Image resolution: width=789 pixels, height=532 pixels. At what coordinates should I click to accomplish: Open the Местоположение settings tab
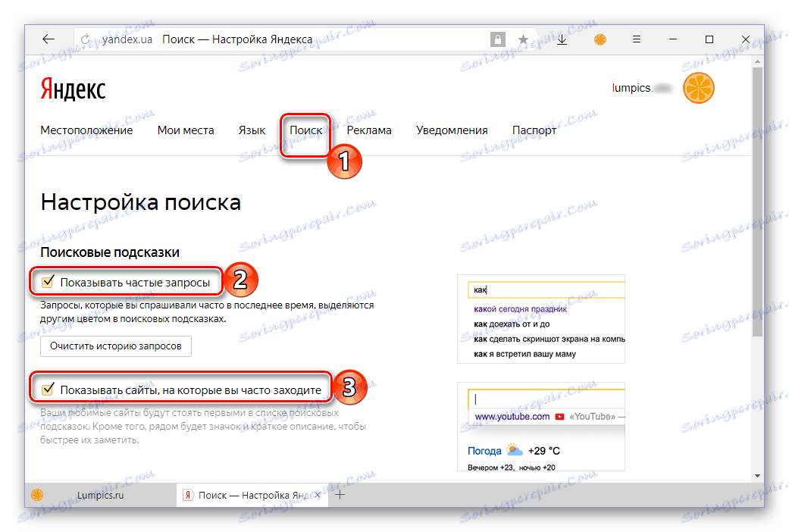pos(86,130)
